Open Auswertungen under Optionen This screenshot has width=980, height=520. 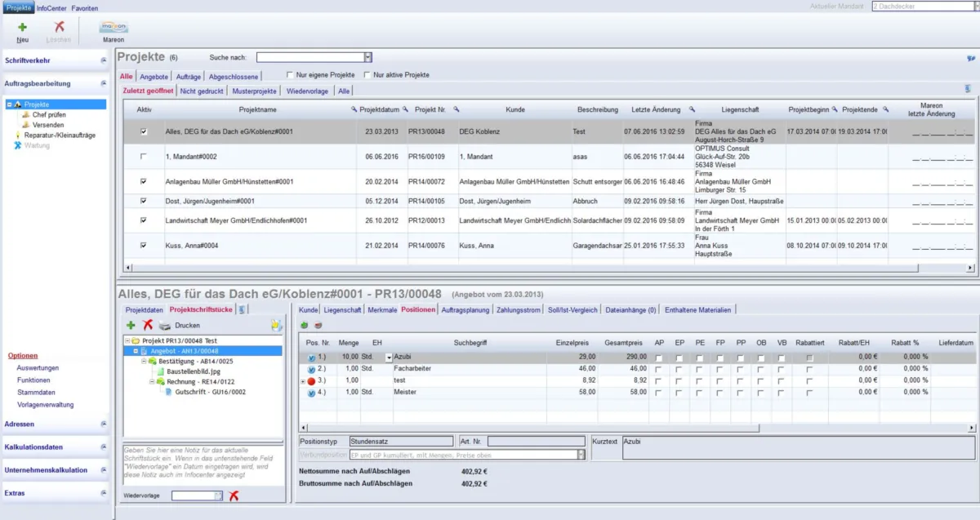click(x=37, y=368)
